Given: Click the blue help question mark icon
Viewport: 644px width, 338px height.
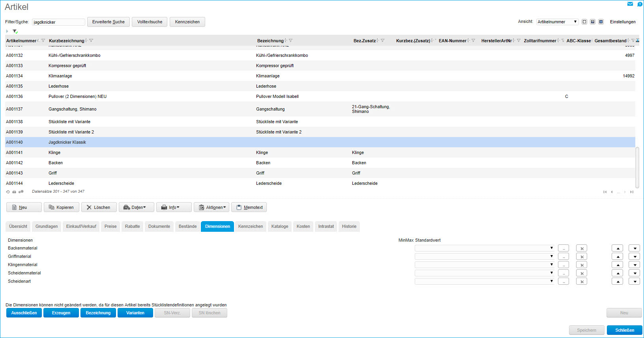Looking at the screenshot, I should pos(640,4).
